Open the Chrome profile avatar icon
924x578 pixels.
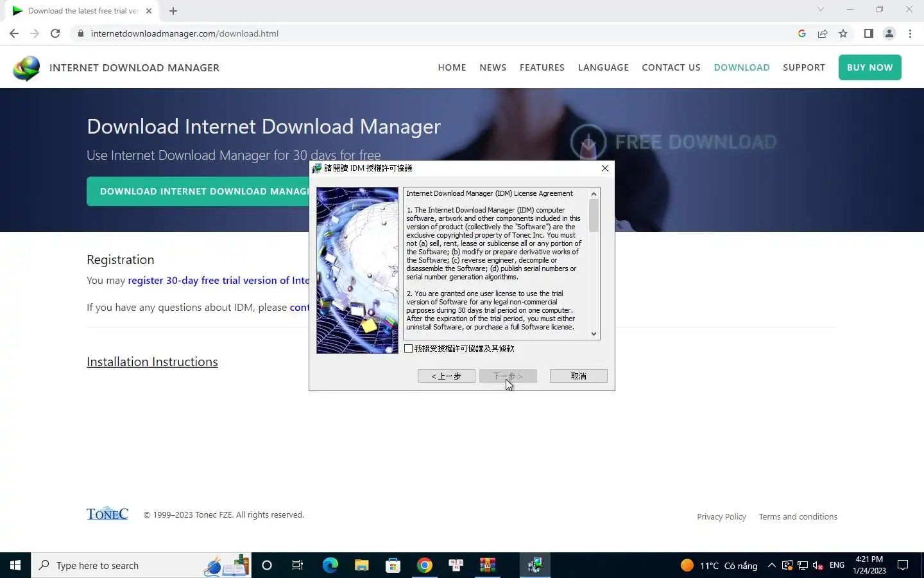[x=889, y=33]
